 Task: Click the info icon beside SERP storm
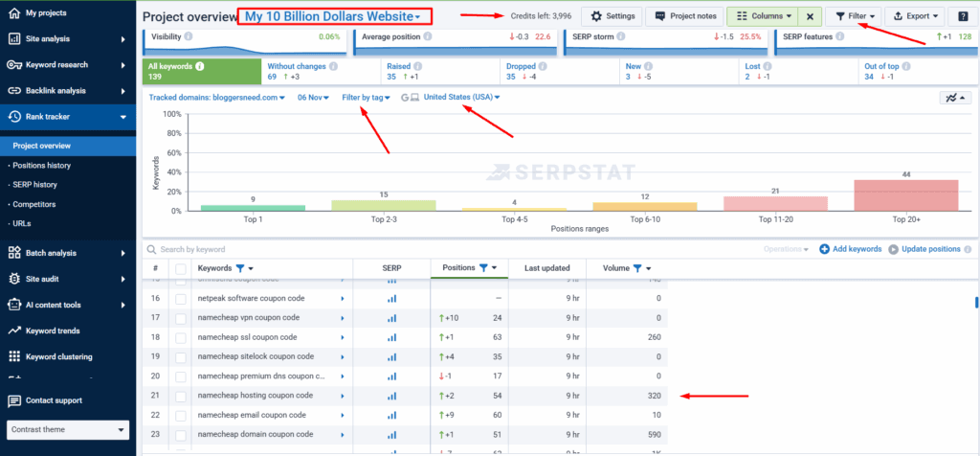(620, 37)
